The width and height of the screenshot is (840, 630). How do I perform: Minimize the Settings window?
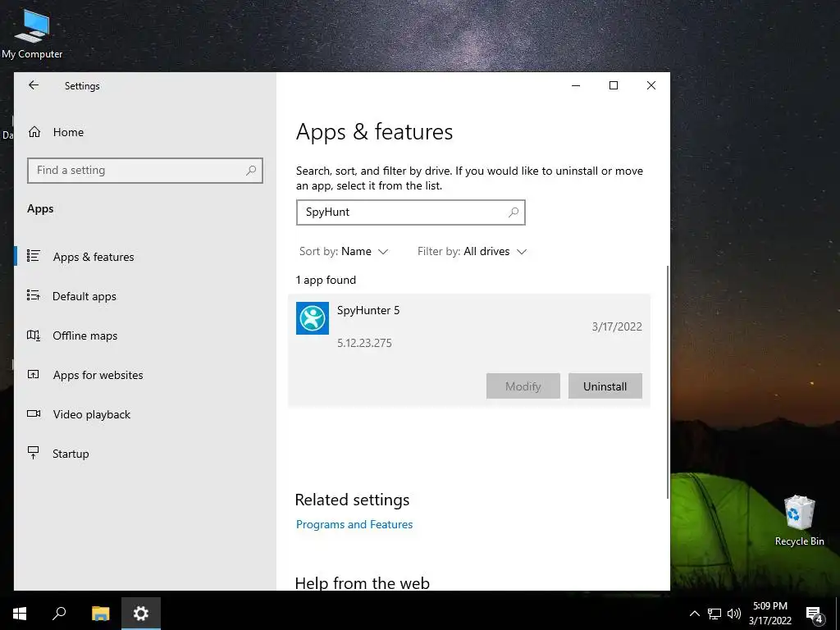pyautogui.click(x=576, y=85)
